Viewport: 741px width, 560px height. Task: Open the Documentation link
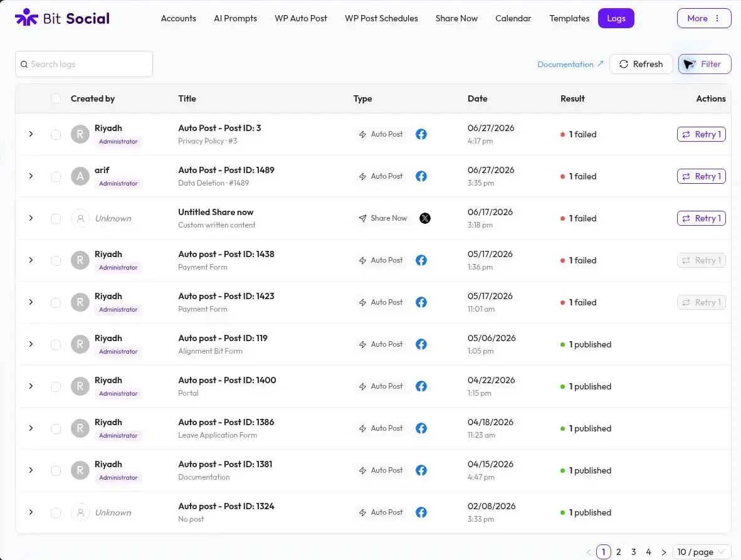(x=570, y=64)
